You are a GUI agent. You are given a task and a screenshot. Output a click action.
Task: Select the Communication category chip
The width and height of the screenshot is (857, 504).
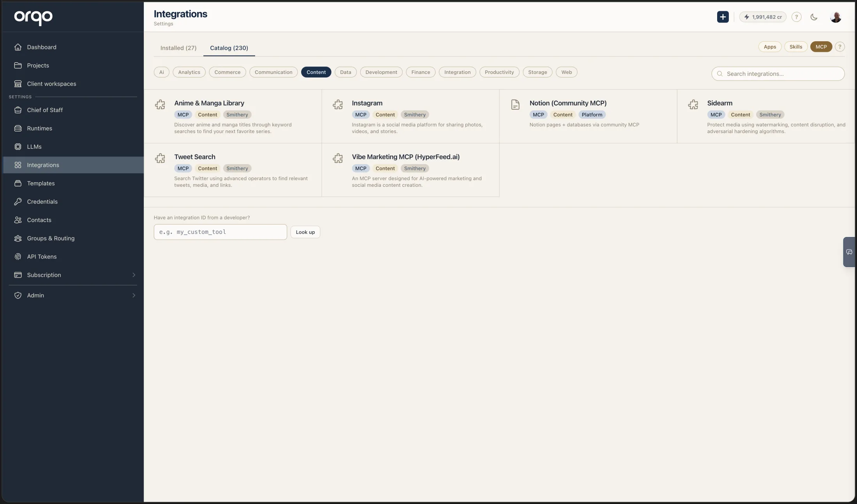(273, 72)
